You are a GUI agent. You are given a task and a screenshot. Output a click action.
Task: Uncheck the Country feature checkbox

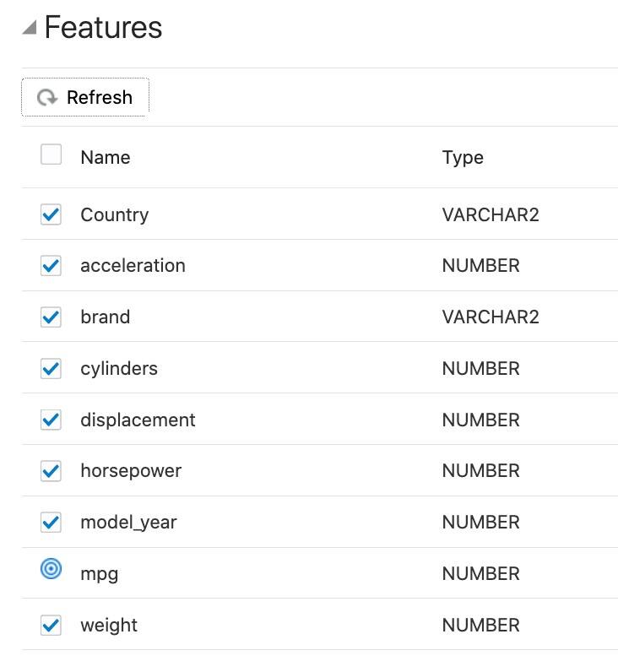click(51, 214)
